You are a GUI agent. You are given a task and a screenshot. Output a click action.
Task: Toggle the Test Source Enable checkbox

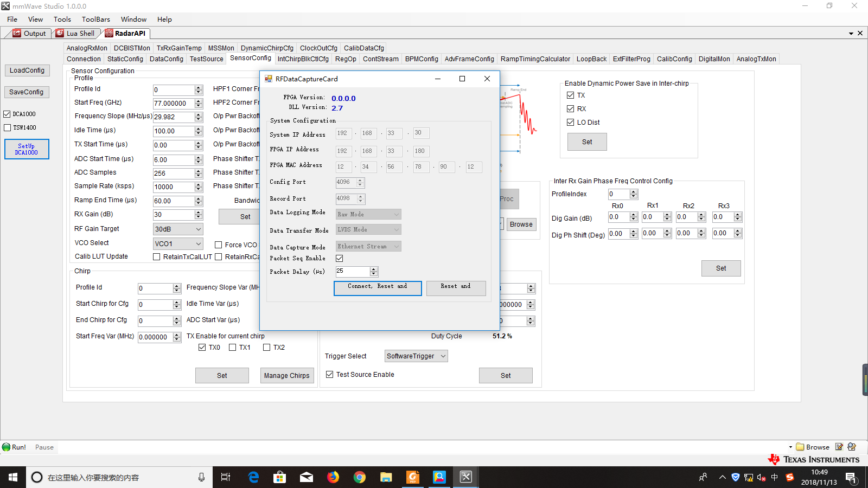click(329, 375)
